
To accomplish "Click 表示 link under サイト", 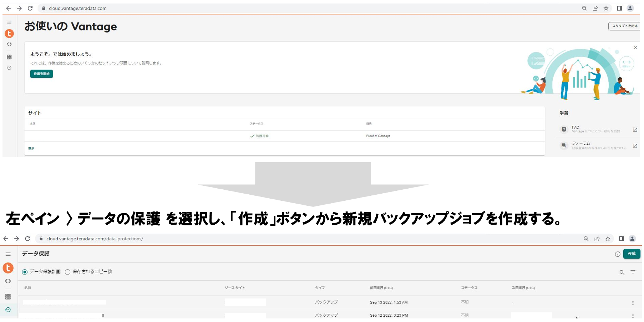I will [x=31, y=148].
